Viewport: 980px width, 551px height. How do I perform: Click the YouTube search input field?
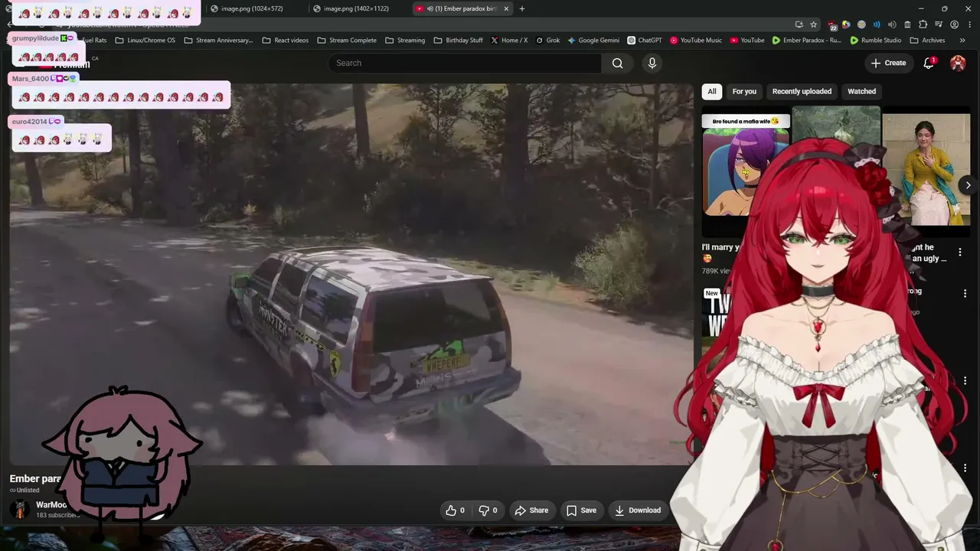(x=465, y=63)
